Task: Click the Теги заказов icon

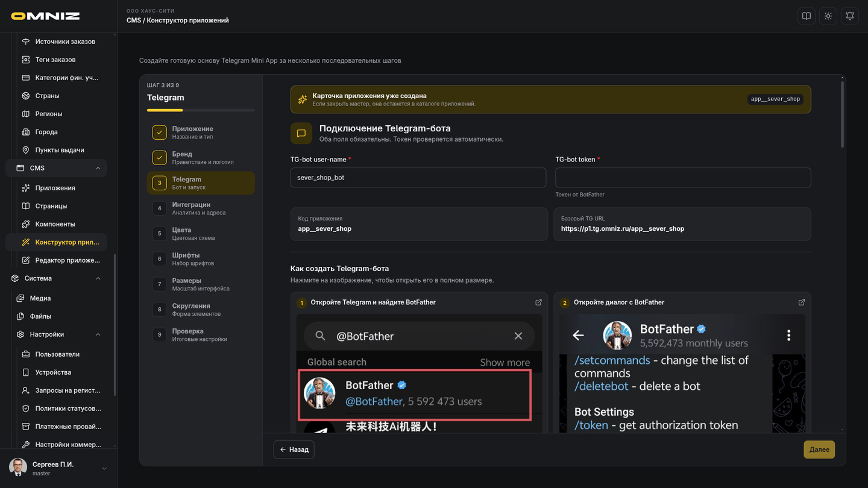Action: (x=26, y=60)
